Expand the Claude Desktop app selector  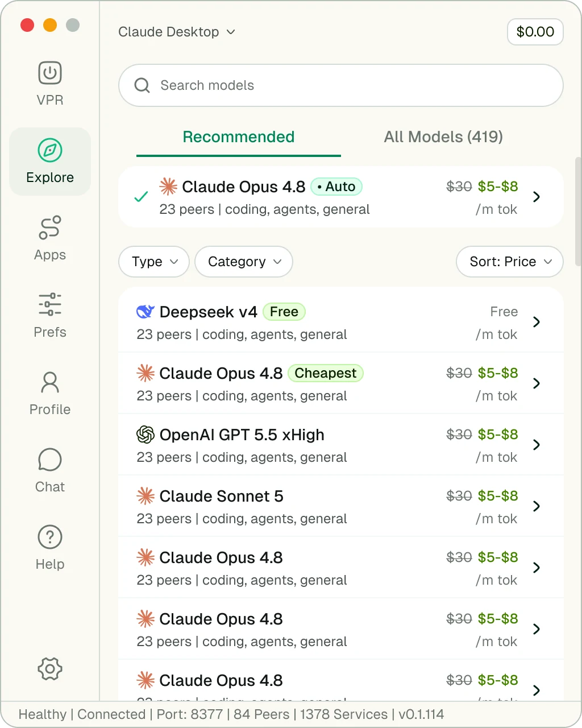tap(177, 32)
